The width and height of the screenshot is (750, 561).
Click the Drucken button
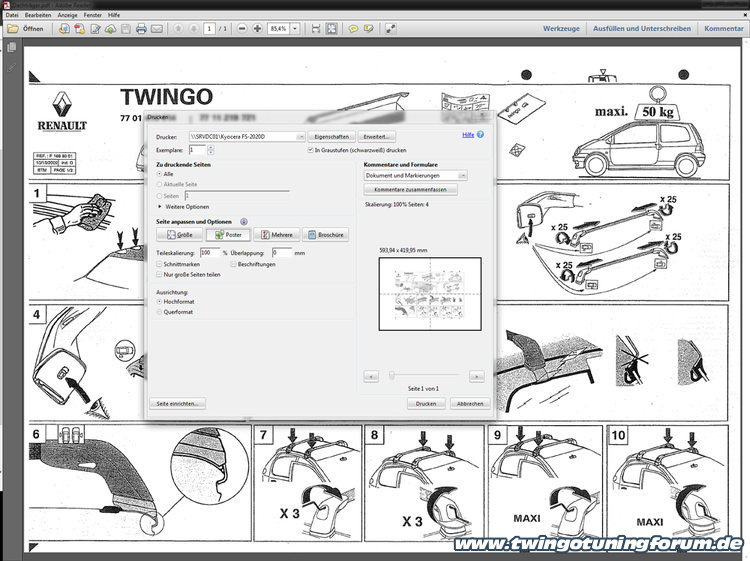(425, 404)
